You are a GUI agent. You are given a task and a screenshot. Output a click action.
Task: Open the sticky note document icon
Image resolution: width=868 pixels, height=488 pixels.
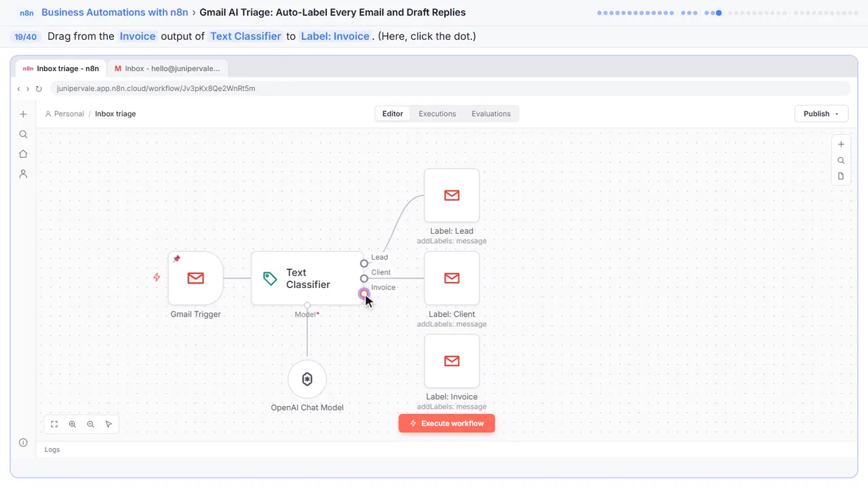tap(841, 176)
